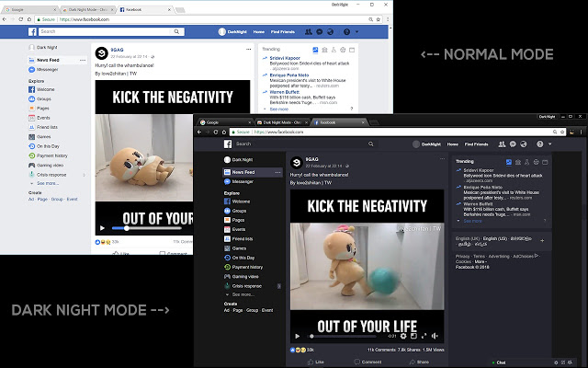Expand See more in normal window sidebar
Screen dimensions: 588x368
point(48,184)
